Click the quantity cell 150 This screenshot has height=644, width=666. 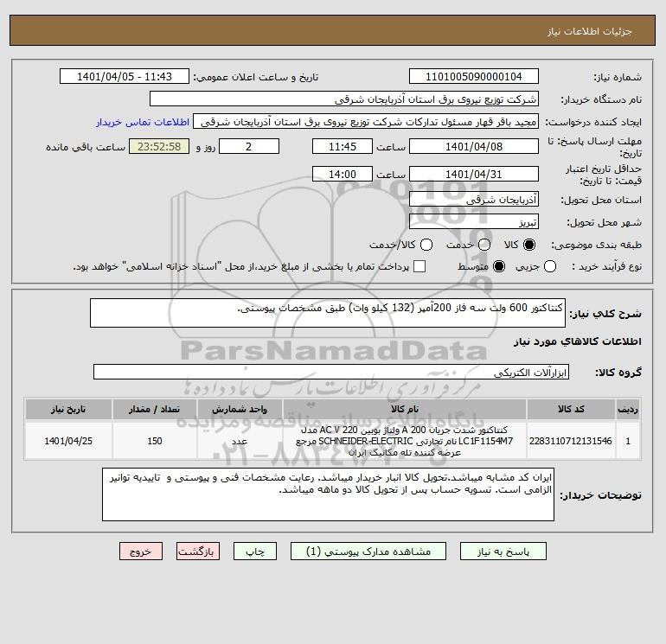coord(154,441)
